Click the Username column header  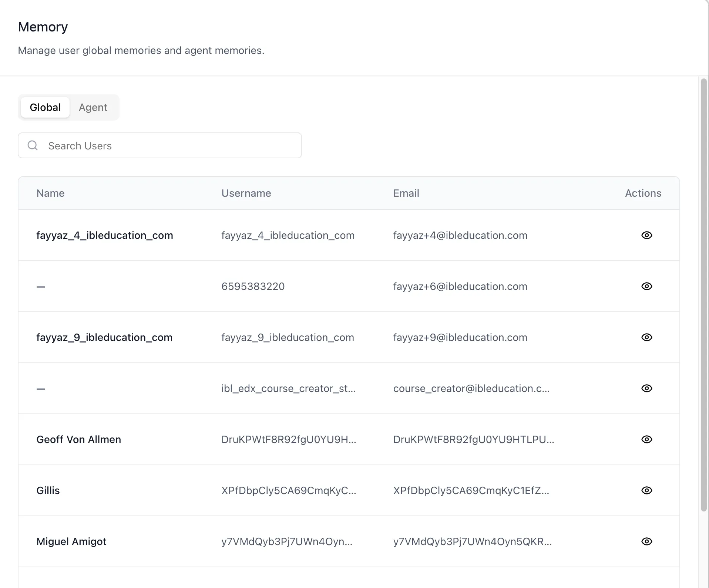pos(246,193)
